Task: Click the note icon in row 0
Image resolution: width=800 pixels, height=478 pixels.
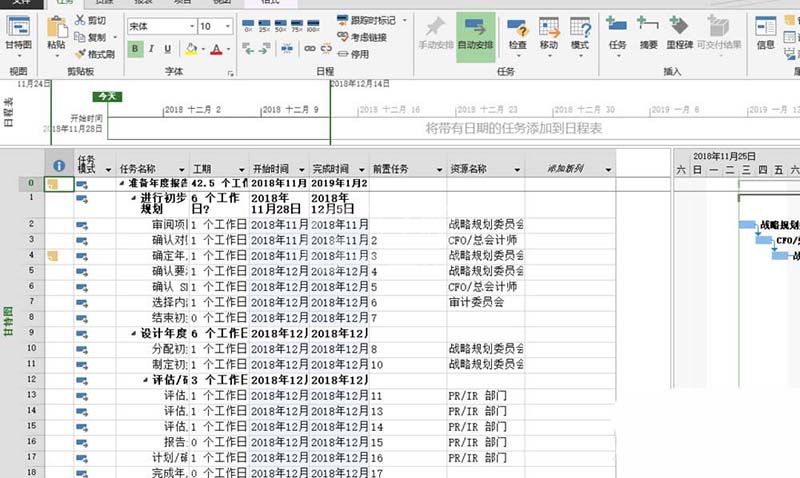Action: pyautogui.click(x=53, y=184)
